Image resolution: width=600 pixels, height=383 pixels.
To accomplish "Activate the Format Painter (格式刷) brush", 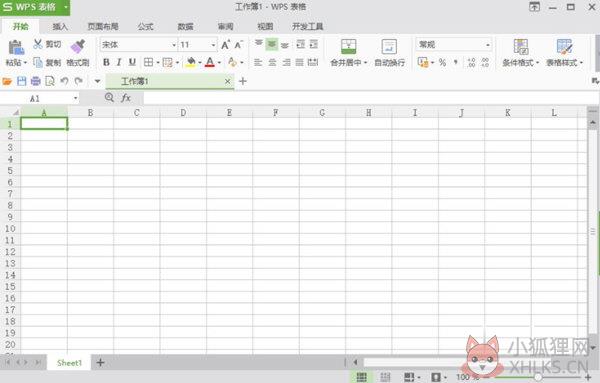I will tap(78, 46).
